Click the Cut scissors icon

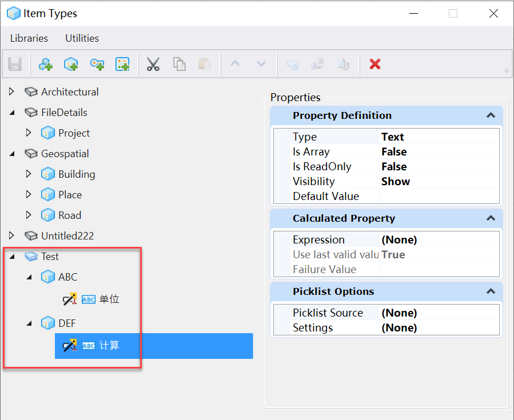pos(153,64)
